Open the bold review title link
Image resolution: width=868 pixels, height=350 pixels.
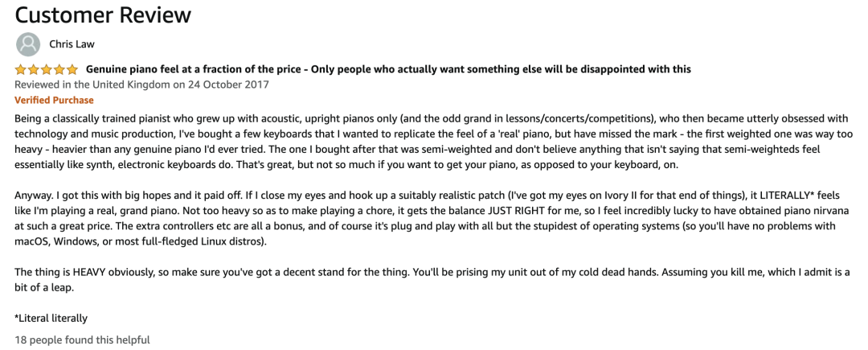(388, 70)
